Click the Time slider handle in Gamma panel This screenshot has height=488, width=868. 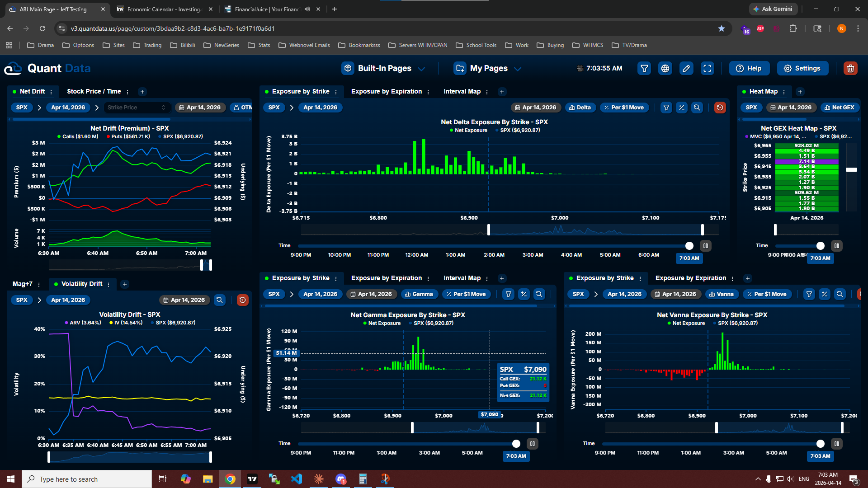(x=516, y=444)
